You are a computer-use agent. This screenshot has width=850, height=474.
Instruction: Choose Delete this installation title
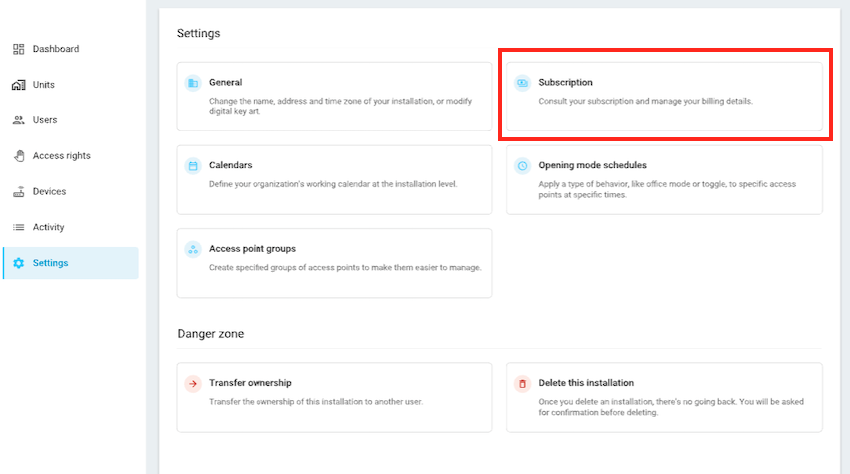pos(586,383)
